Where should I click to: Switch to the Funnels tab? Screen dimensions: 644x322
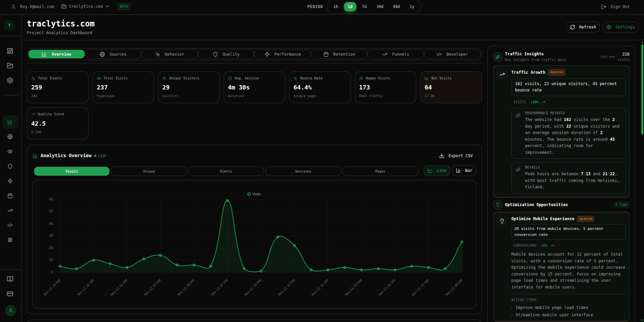pos(395,54)
